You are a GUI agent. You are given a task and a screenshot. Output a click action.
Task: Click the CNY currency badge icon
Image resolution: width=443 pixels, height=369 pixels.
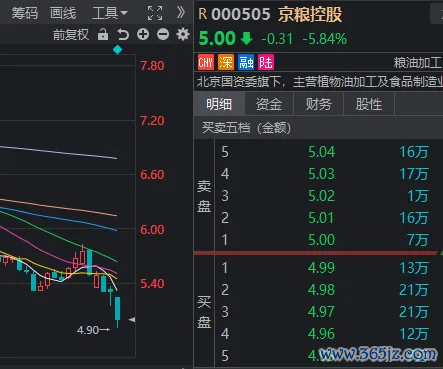[x=206, y=62]
